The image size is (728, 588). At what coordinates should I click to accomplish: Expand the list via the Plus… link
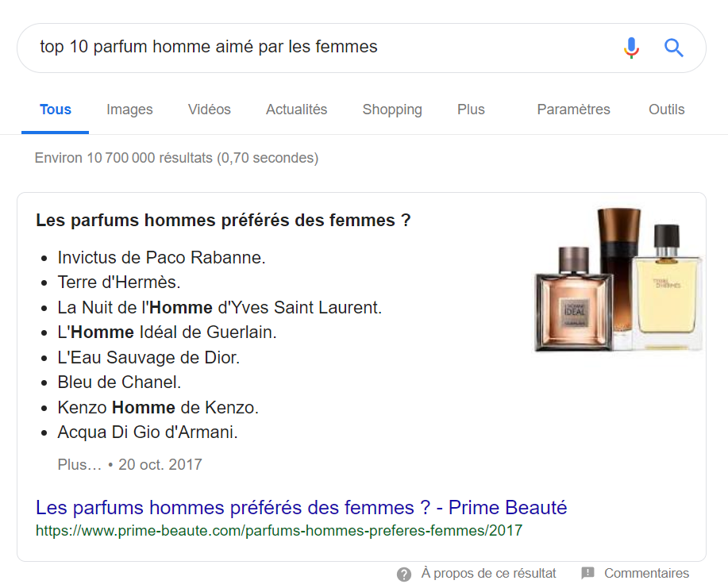pyautogui.click(x=79, y=464)
